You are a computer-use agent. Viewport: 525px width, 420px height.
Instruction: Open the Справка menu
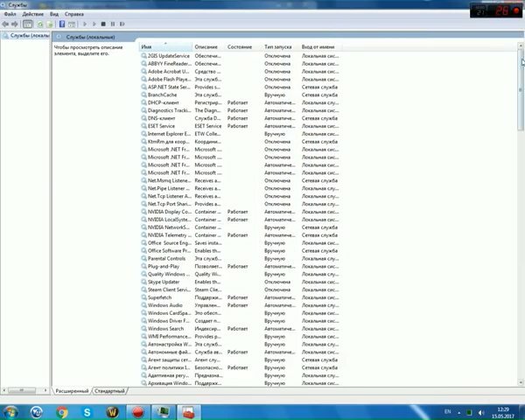click(x=74, y=14)
